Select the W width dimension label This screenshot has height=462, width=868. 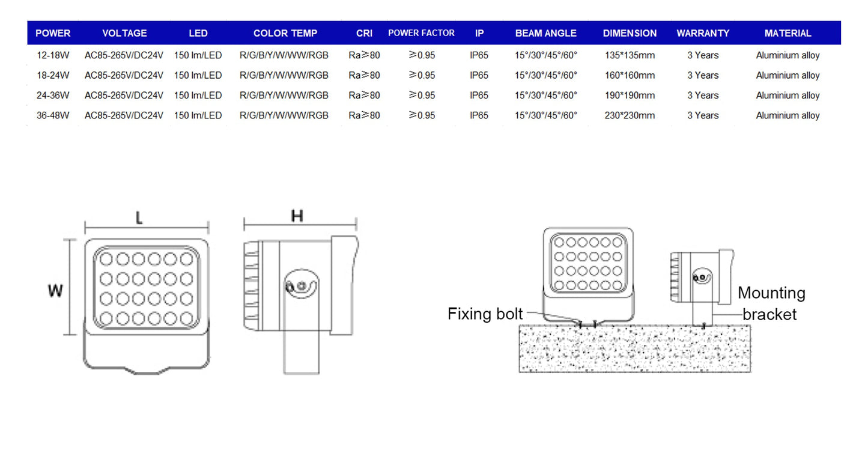click(56, 291)
